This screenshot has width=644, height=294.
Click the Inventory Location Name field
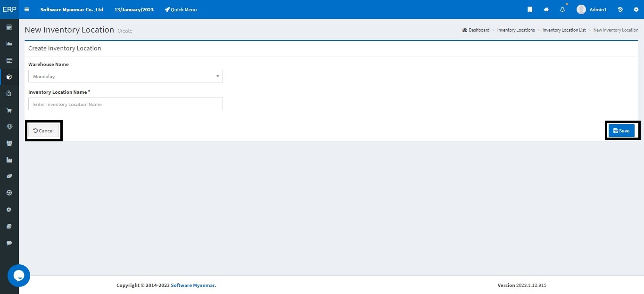point(125,104)
